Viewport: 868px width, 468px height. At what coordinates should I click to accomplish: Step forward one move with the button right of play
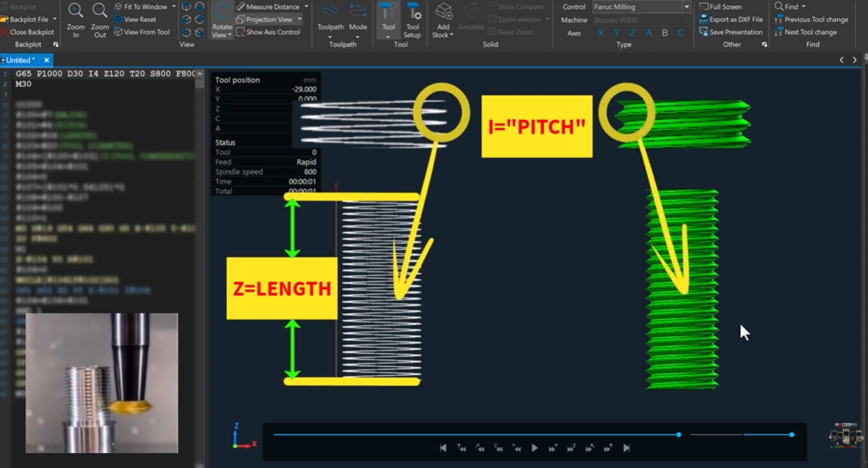pyautogui.click(x=553, y=448)
